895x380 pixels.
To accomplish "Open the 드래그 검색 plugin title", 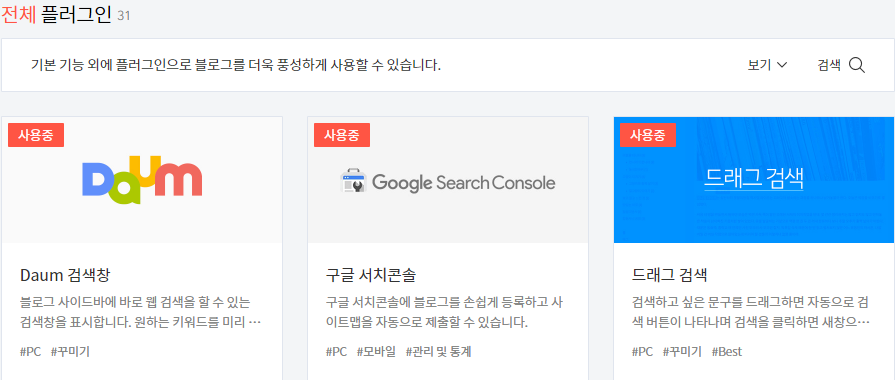I will (x=670, y=275).
